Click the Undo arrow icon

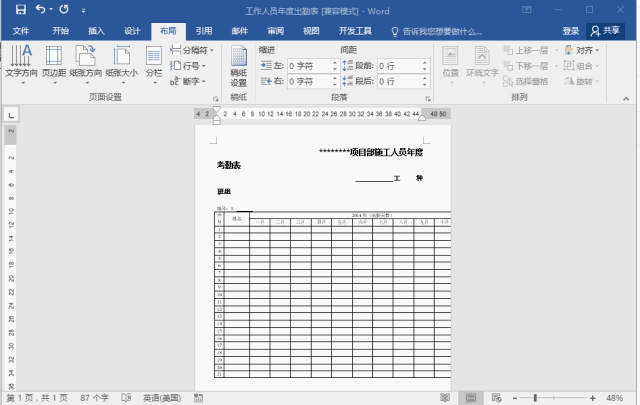40,9
